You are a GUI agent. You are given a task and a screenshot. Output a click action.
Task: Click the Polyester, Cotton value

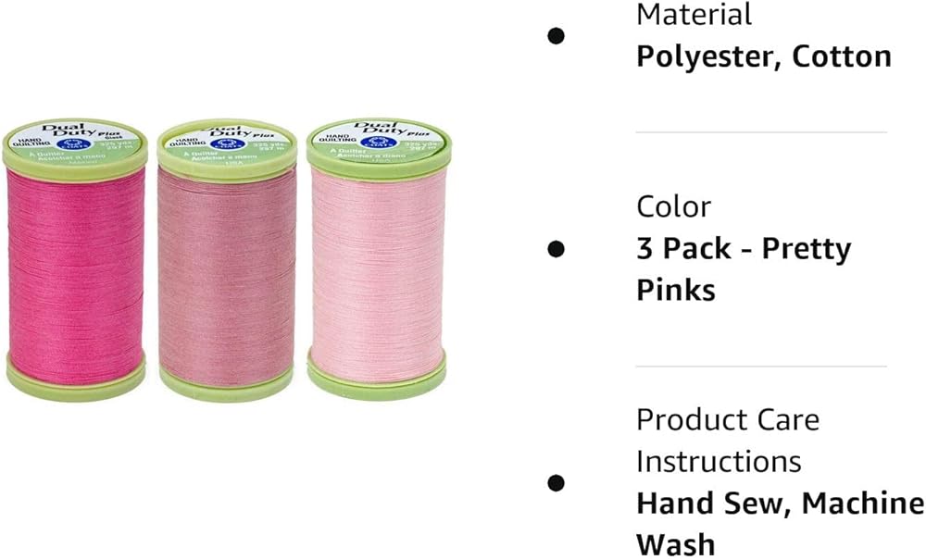(764, 56)
